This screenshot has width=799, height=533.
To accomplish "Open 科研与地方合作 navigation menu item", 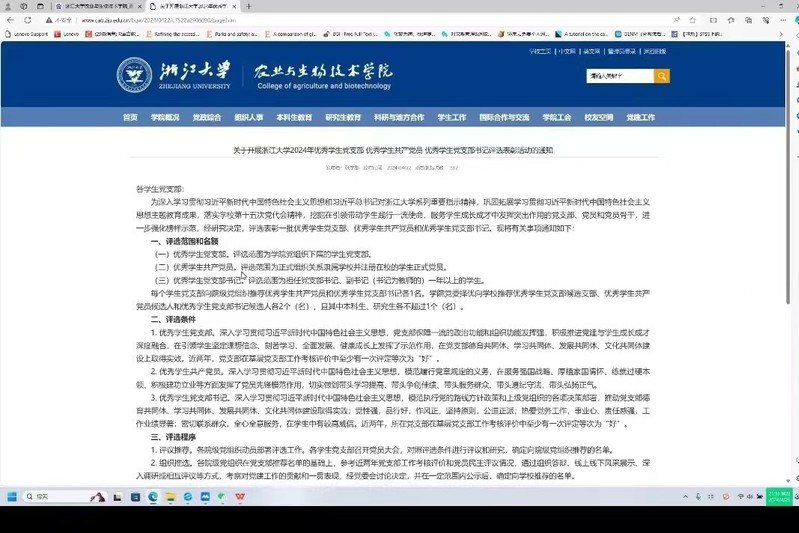I will coord(399,117).
